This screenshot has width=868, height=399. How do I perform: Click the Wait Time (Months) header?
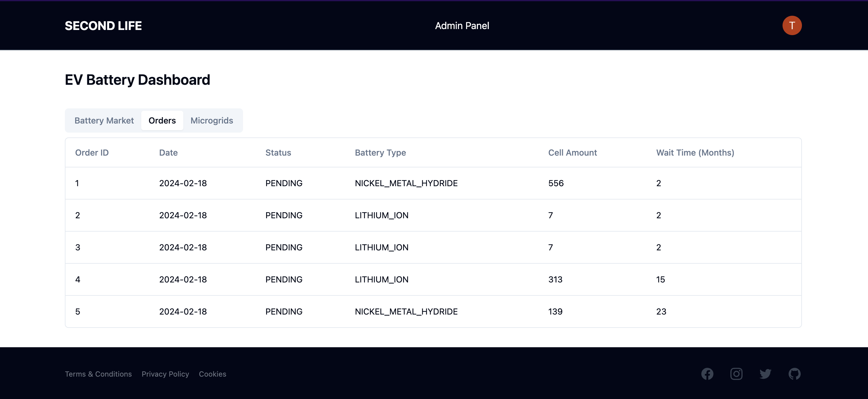click(695, 153)
